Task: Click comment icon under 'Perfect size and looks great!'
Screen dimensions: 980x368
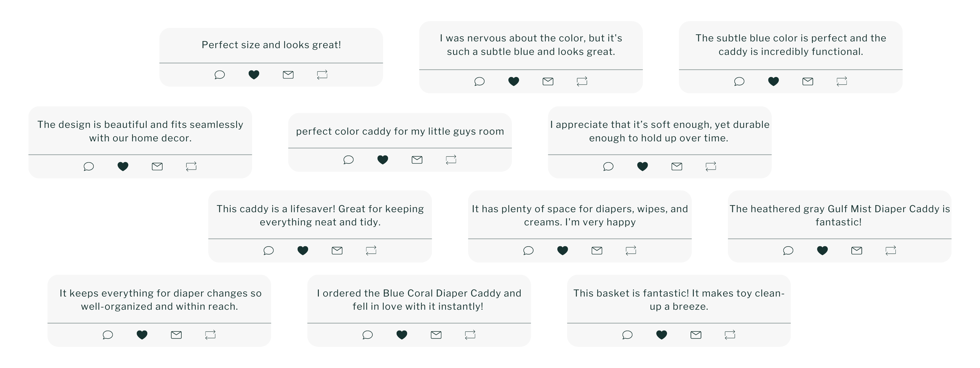Action: (x=220, y=75)
